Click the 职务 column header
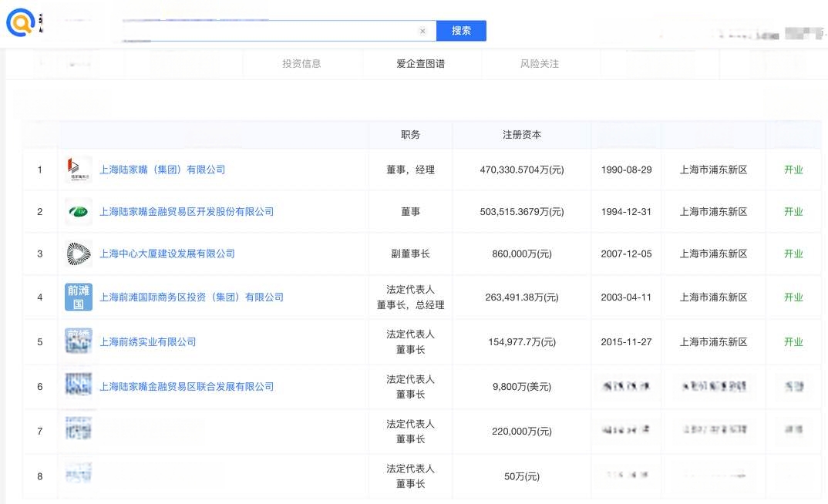828x504 pixels. (410, 135)
